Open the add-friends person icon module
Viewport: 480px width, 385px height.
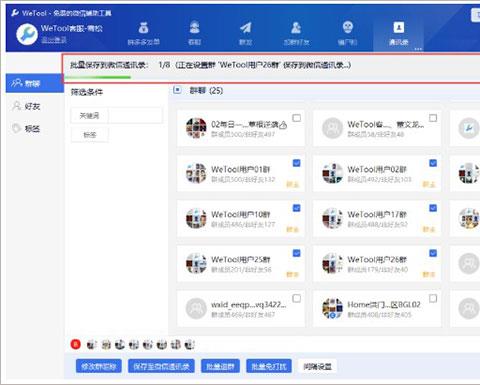296,28
